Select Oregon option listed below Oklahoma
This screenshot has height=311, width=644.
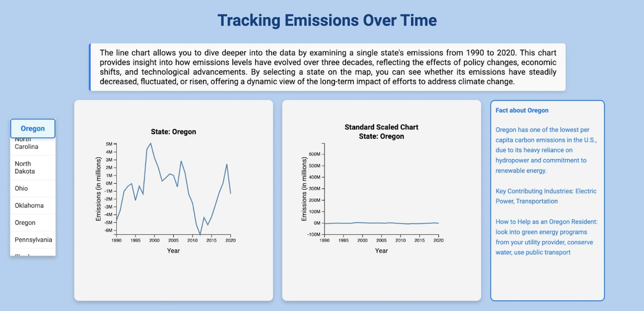25,223
